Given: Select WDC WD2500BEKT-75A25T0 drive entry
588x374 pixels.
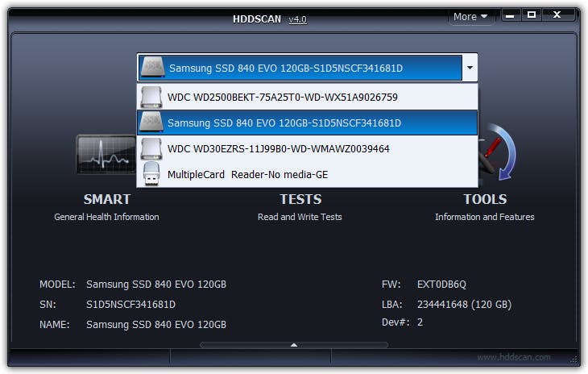Looking at the screenshot, I should (x=307, y=98).
